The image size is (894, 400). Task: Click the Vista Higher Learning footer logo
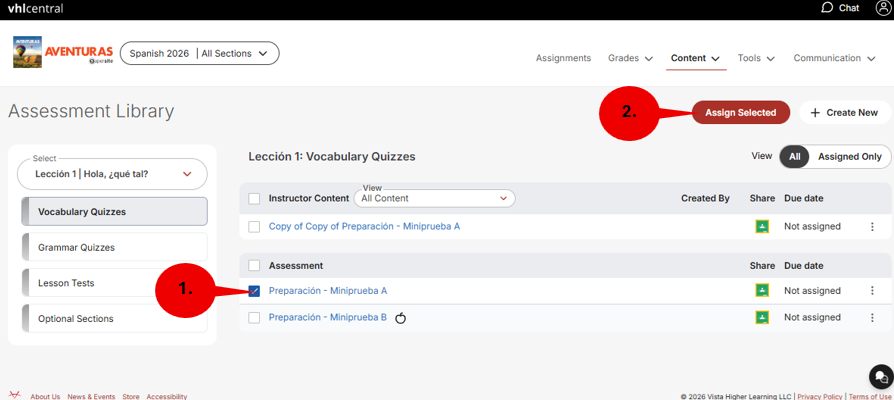pyautogui.click(x=15, y=395)
